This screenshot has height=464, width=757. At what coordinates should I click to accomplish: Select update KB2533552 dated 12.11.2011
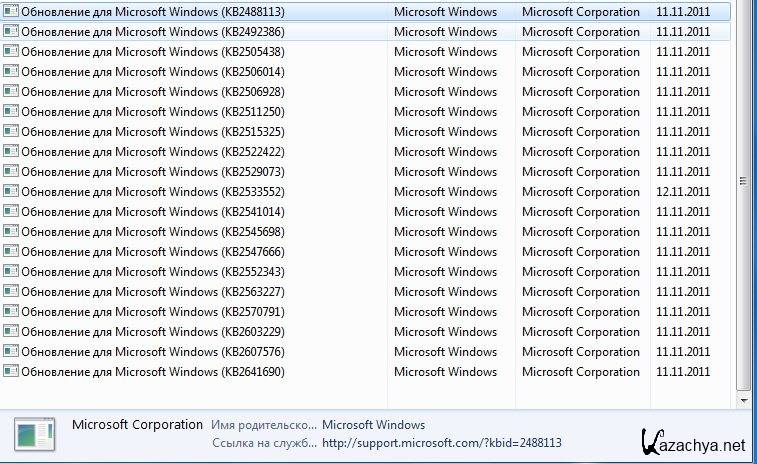click(x=152, y=192)
